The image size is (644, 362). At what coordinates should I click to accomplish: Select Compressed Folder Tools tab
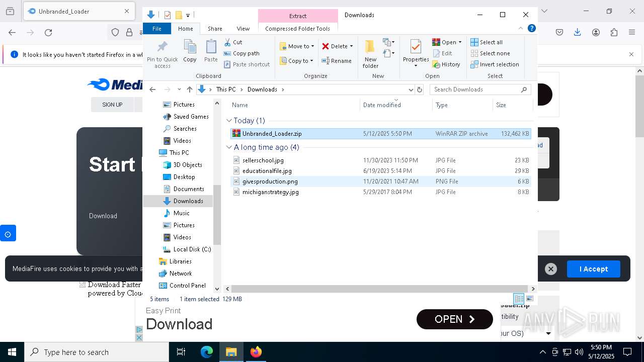pyautogui.click(x=297, y=29)
